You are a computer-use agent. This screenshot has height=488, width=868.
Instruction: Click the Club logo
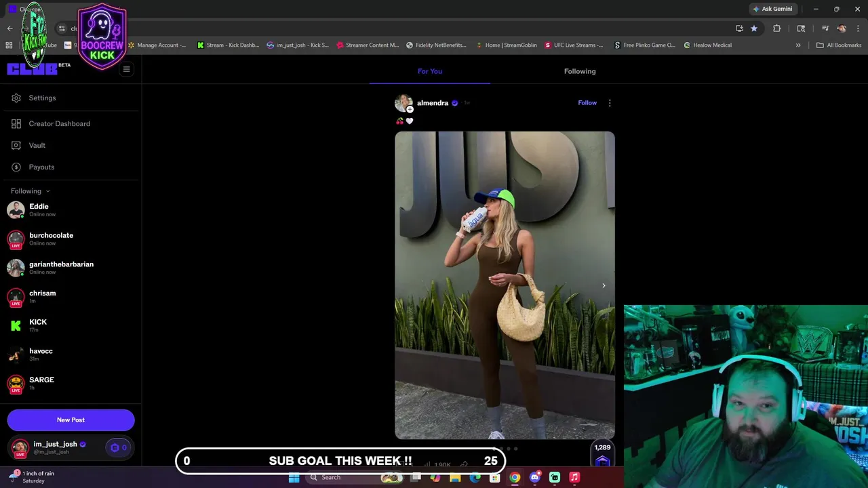point(32,69)
